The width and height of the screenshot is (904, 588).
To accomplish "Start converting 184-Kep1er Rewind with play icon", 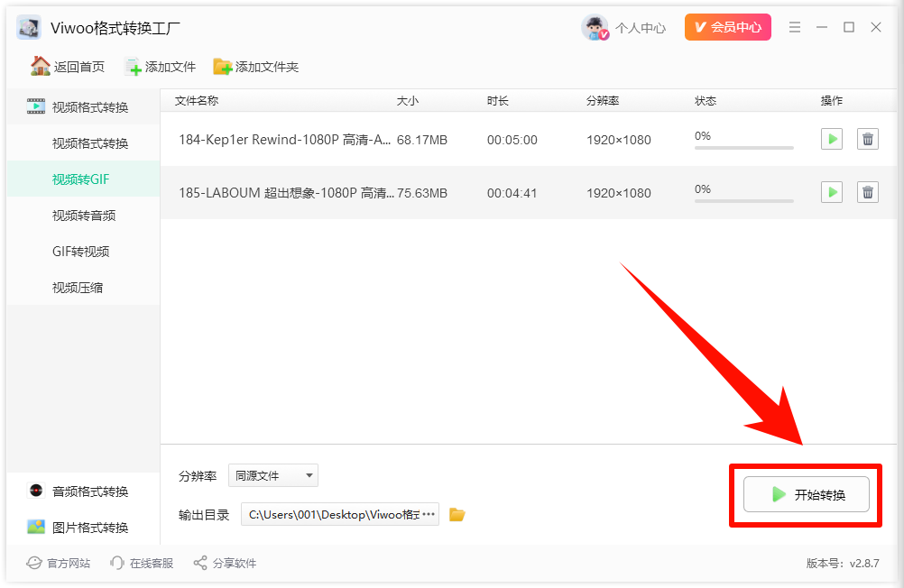I will [x=831, y=139].
